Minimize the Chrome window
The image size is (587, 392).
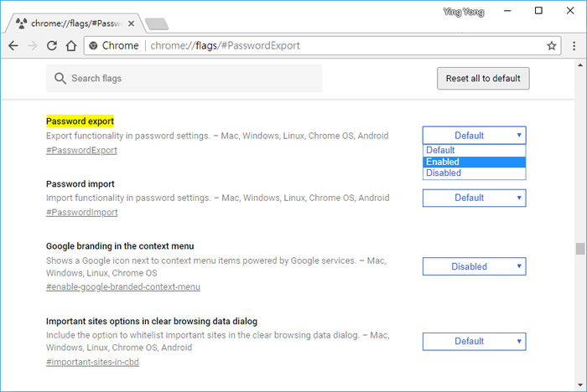(507, 11)
